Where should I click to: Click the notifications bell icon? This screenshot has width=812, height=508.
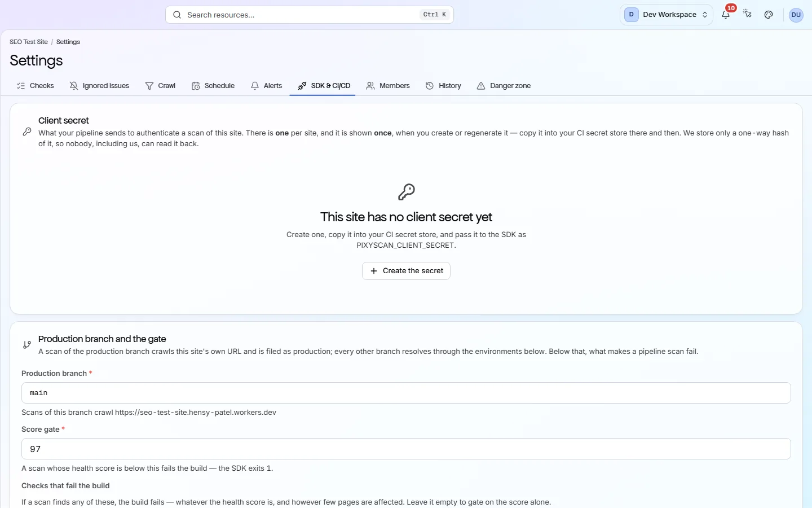[726, 15]
